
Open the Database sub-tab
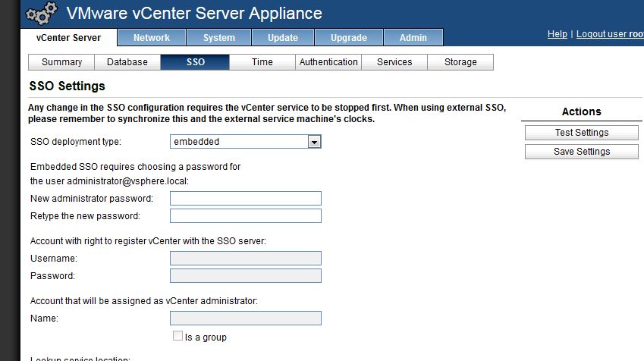127,62
